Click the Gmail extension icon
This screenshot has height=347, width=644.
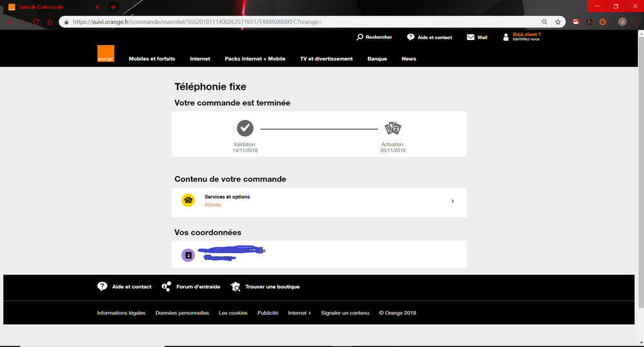tap(576, 22)
